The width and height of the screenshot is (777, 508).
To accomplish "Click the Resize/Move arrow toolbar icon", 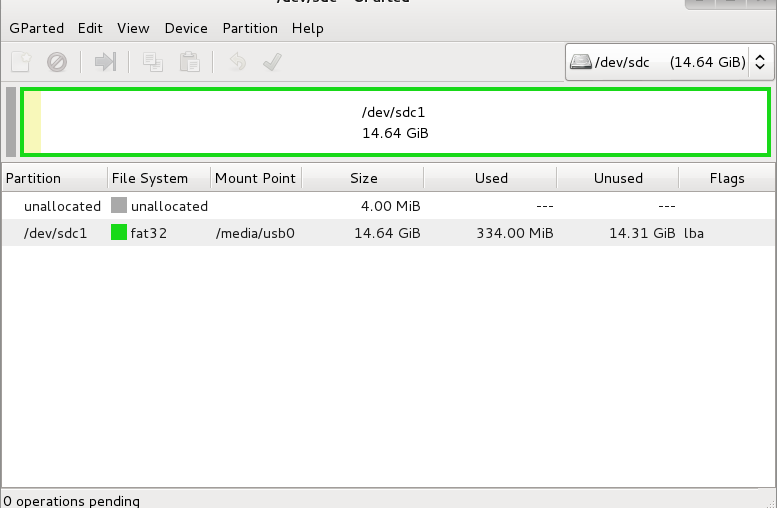I will pos(105,62).
